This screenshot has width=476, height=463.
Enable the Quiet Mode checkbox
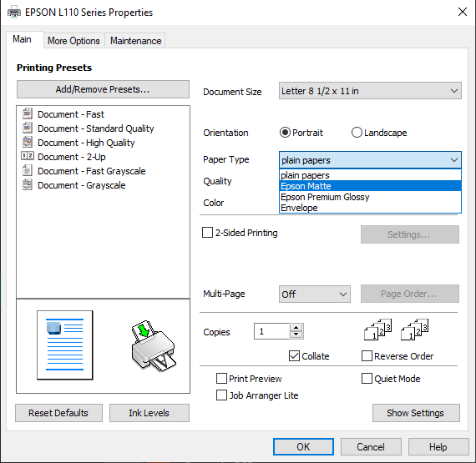pyautogui.click(x=367, y=379)
